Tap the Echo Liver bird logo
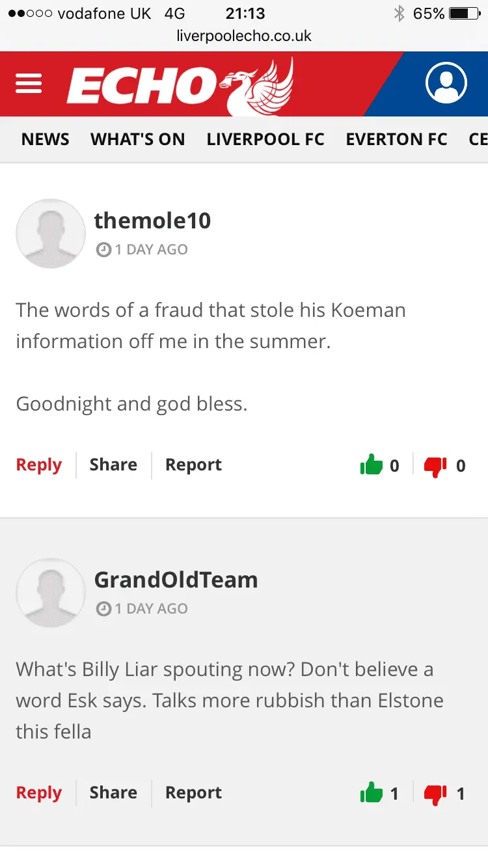 click(x=180, y=84)
